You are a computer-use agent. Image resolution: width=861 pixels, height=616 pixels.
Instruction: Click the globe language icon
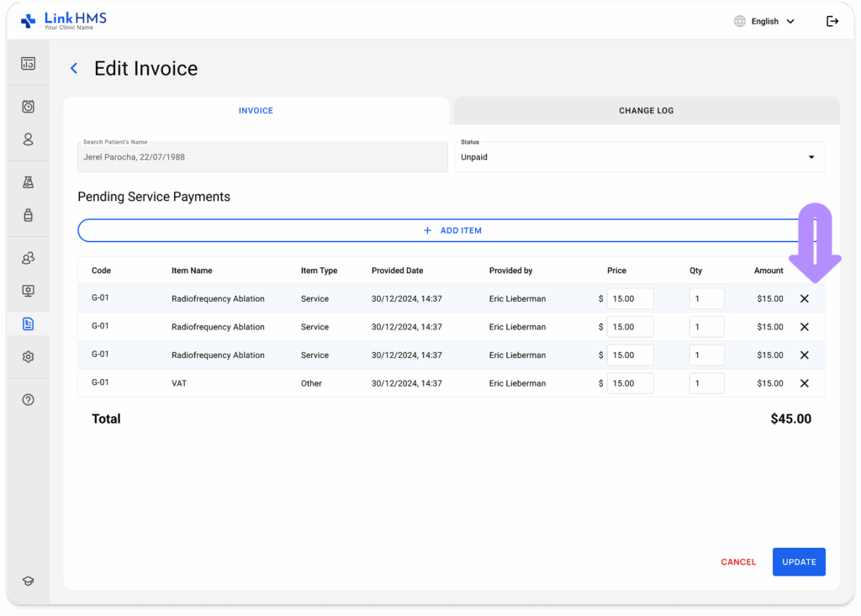point(740,21)
